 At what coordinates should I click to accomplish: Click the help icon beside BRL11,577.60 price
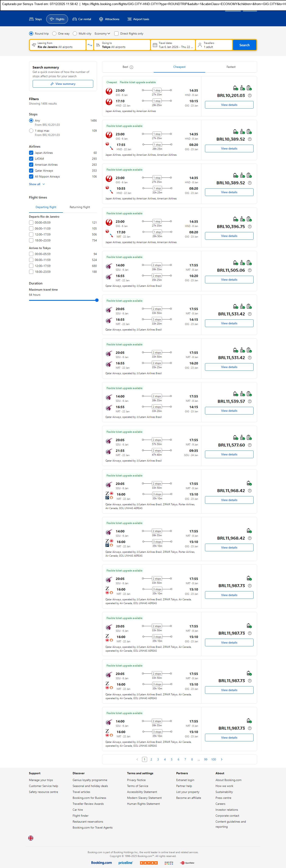pos(250,445)
